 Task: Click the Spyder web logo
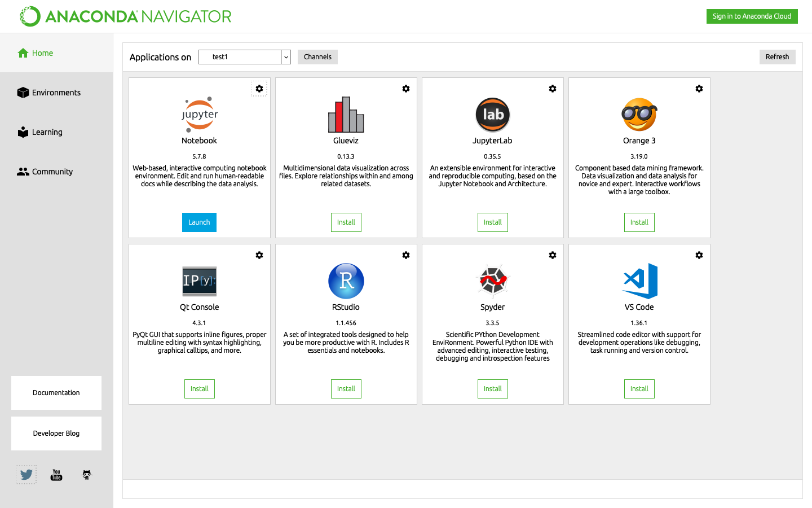coord(493,281)
